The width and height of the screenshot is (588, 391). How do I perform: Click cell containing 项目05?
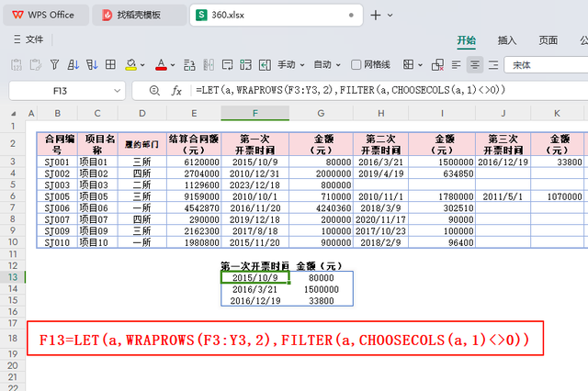pos(97,196)
